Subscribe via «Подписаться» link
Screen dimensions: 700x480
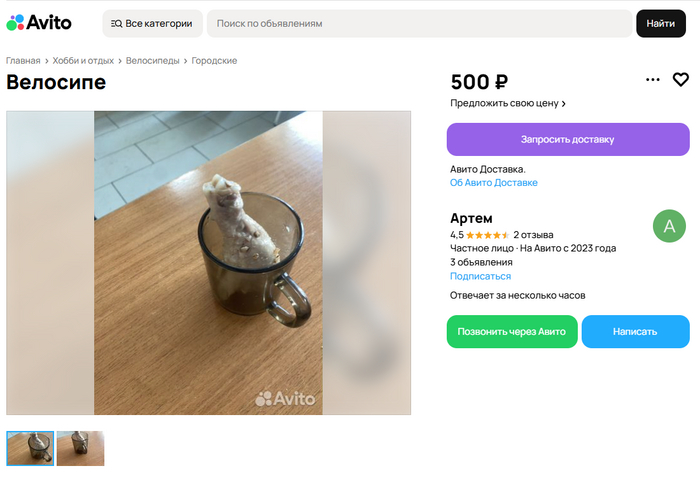480,276
